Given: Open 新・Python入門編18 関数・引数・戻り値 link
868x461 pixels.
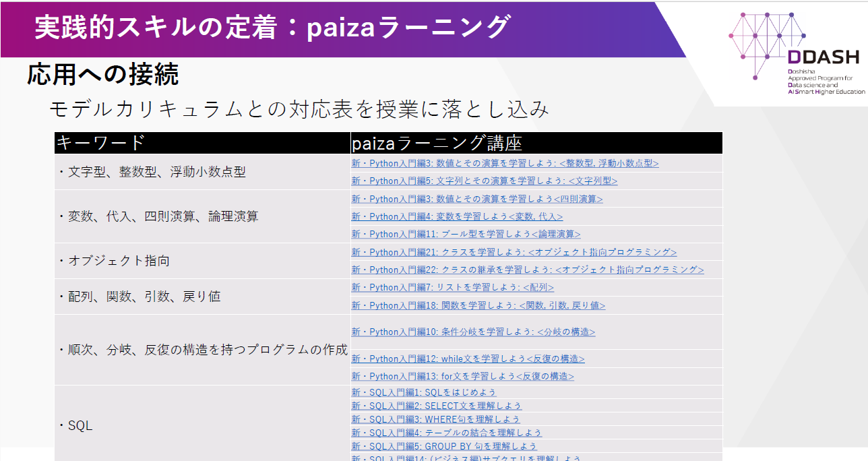Looking at the screenshot, I should pos(478,305).
